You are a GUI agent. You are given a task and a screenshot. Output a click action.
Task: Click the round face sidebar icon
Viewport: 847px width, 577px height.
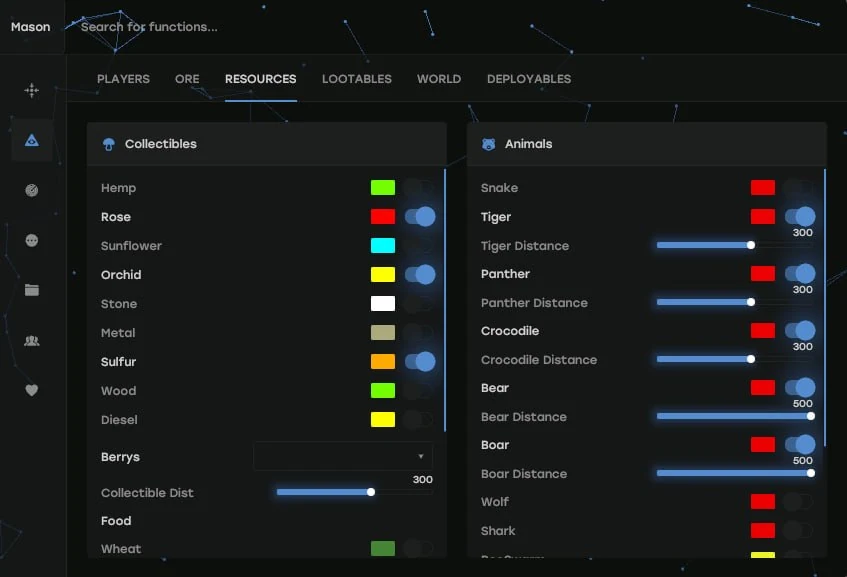(x=31, y=240)
